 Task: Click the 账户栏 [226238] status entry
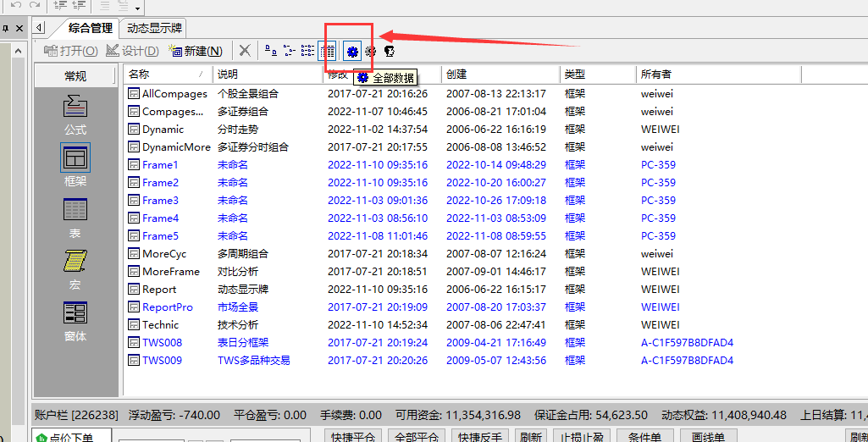(76, 415)
